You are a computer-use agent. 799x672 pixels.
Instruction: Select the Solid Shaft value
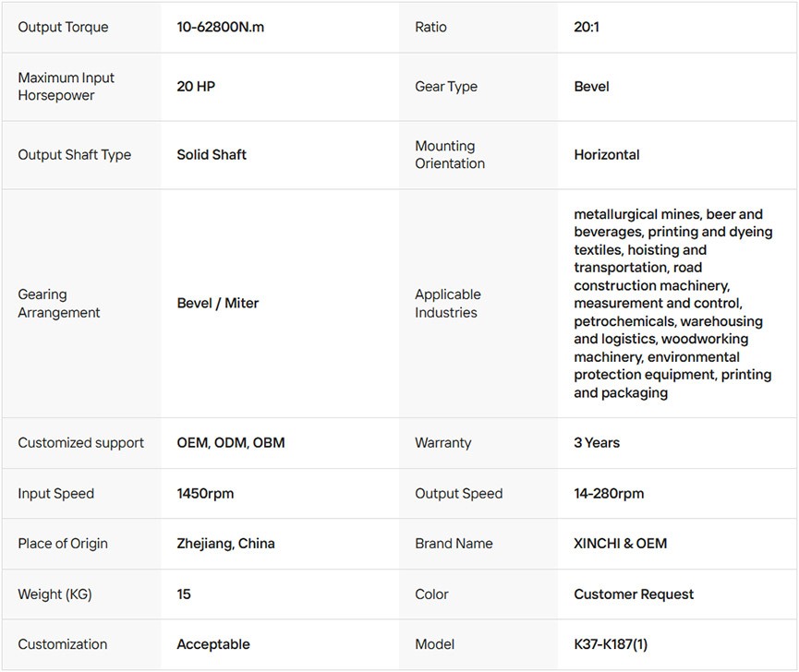click(x=212, y=155)
